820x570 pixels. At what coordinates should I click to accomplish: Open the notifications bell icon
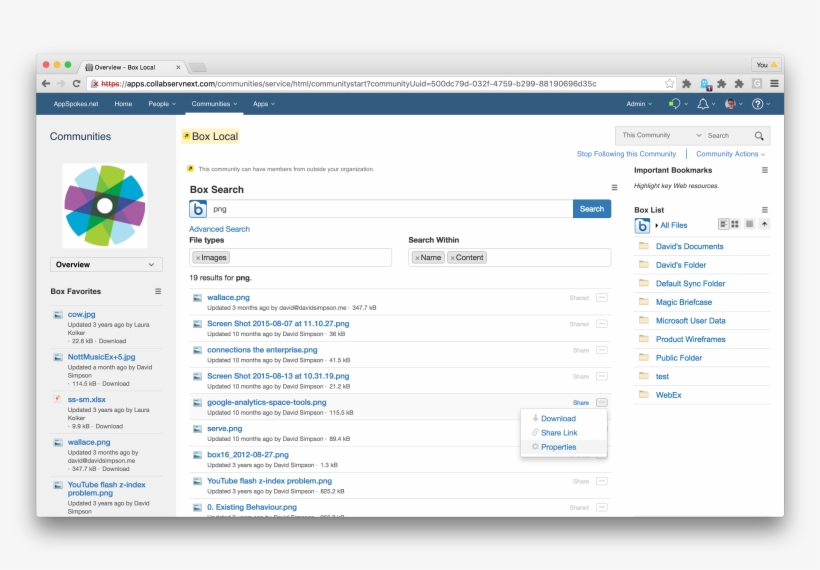pos(703,104)
